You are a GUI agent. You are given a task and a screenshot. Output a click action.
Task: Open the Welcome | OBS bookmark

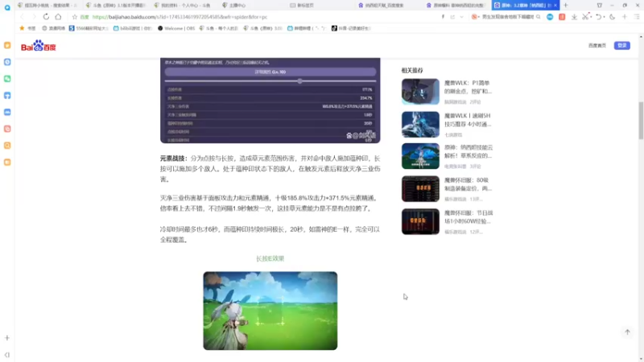[176, 28]
